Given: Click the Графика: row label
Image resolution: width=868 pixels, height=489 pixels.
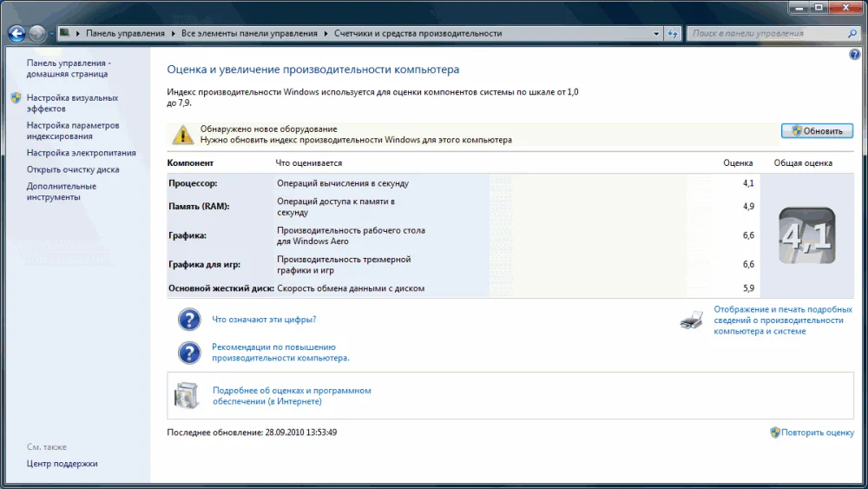Looking at the screenshot, I should 187,235.
